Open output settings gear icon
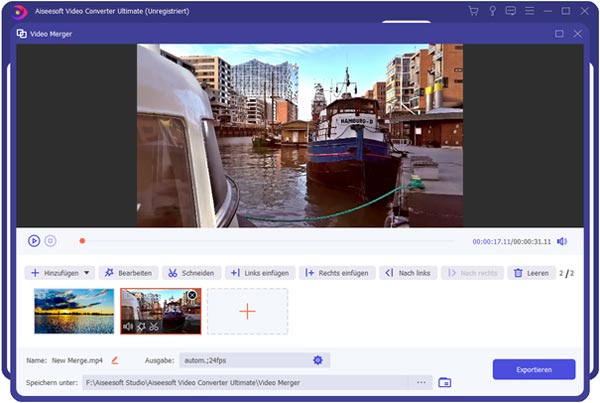This screenshot has height=403, width=600. (318, 360)
